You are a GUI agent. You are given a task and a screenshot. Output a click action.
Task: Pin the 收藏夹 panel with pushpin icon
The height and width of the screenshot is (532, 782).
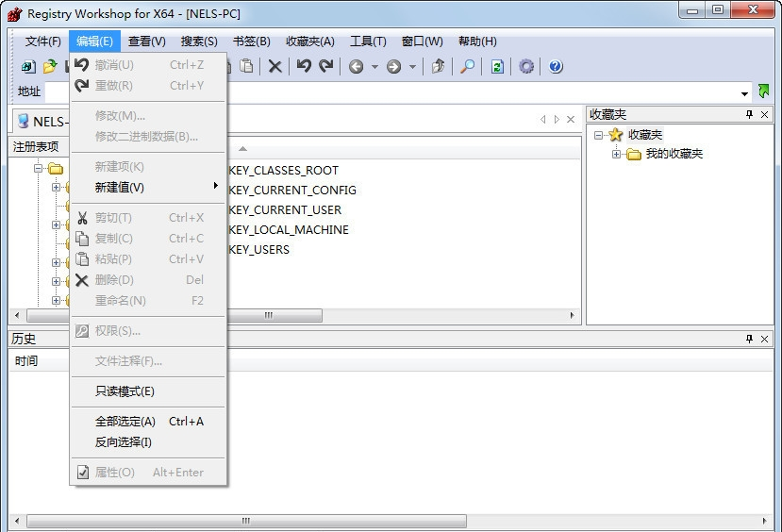point(749,115)
